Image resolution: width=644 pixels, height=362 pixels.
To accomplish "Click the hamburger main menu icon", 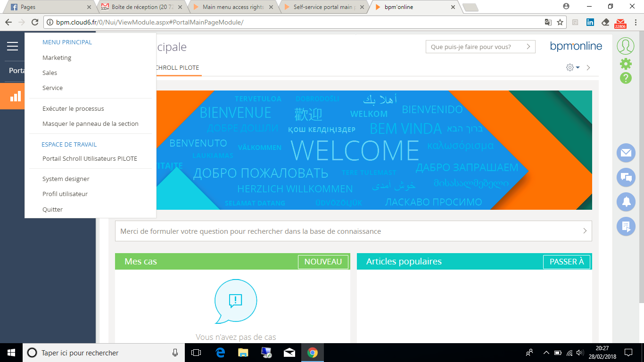I will [12, 46].
